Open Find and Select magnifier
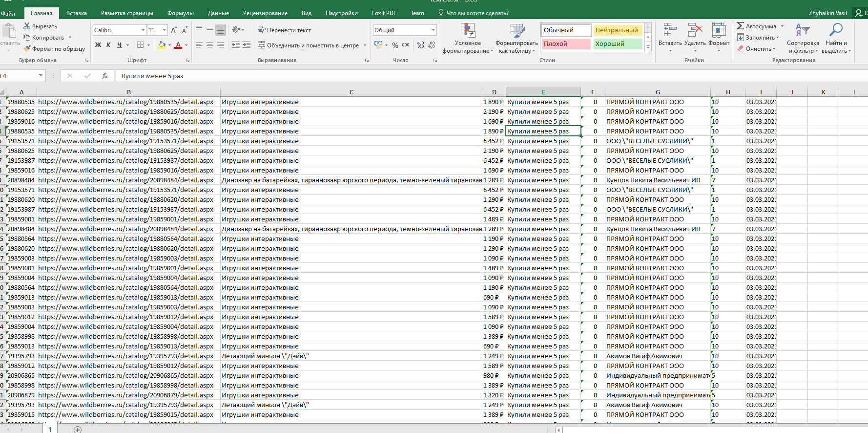868x433 pixels. (836, 31)
